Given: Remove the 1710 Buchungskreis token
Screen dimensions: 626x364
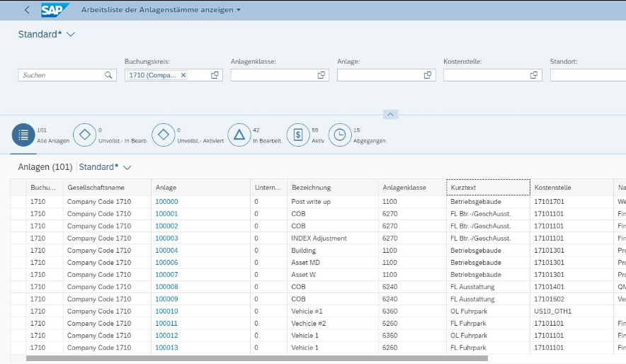Looking at the screenshot, I should click(183, 75).
